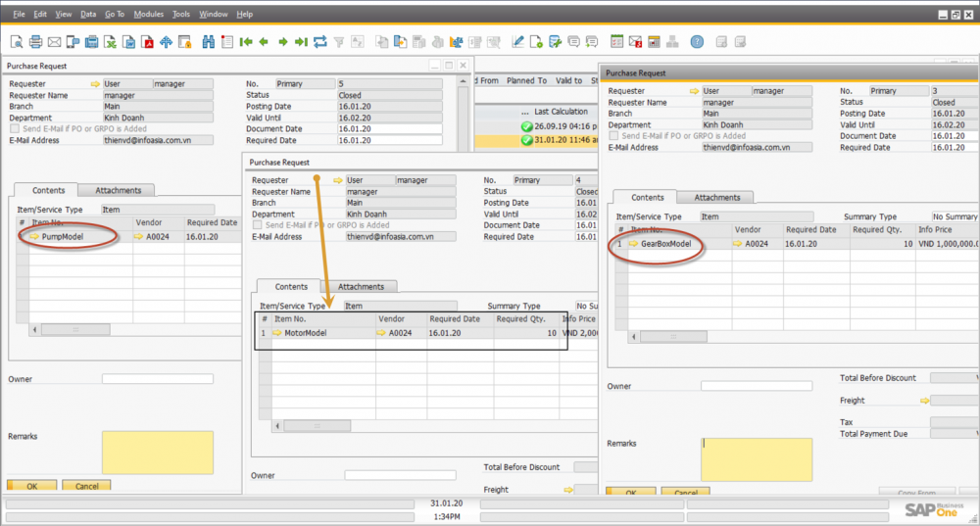Click the Print Preview toolbar icon
The height and width of the screenshot is (526, 980).
(x=17, y=42)
